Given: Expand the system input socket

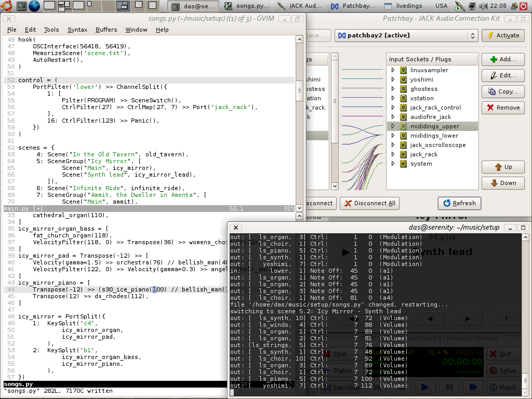Looking at the screenshot, I should 393,164.
